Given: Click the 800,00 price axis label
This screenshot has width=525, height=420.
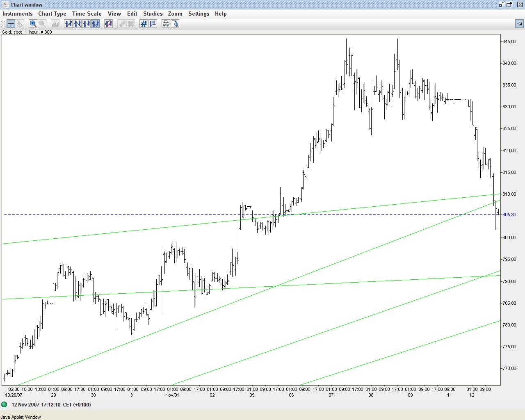Looking at the screenshot, I should pyautogui.click(x=509, y=237).
